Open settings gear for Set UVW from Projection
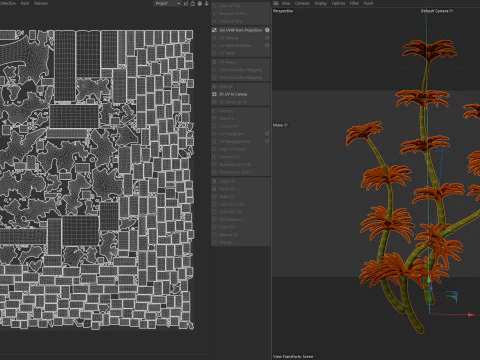Viewport: 480px width, 360px height. click(x=267, y=30)
